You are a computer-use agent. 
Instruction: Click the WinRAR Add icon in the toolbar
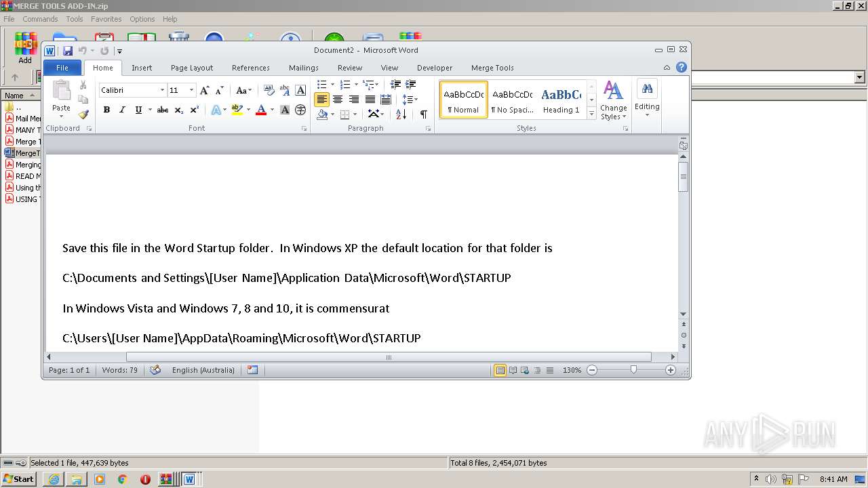click(25, 47)
